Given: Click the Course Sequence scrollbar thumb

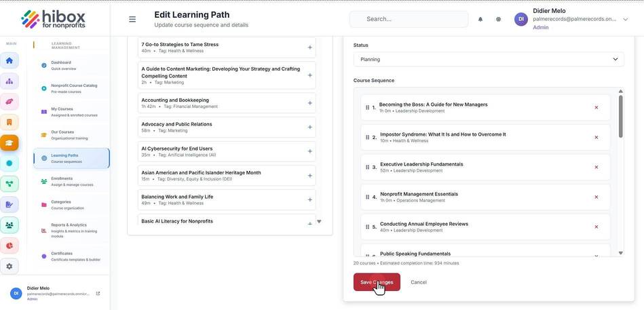Looking at the screenshot, I should [621, 117].
